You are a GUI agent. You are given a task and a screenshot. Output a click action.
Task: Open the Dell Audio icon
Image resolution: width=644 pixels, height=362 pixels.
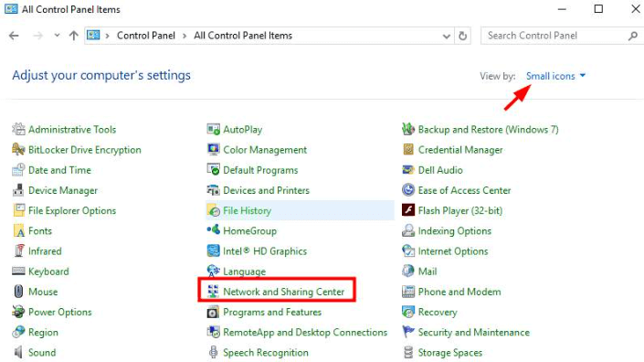[407, 170]
